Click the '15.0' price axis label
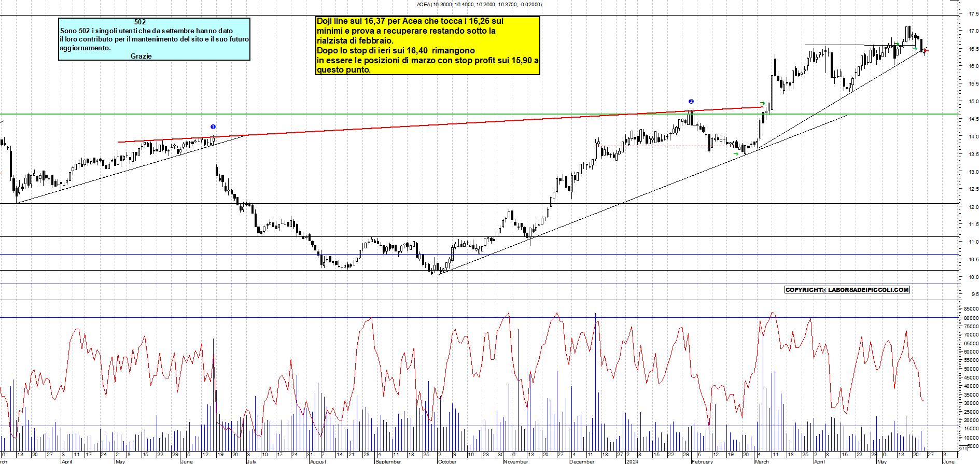Screen dimensions: 980x464 click(974, 102)
